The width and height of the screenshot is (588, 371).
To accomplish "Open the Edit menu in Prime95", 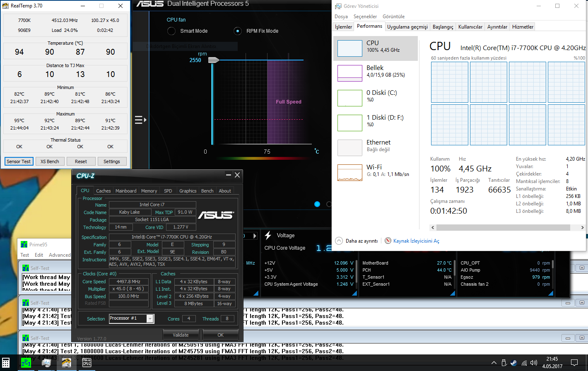I will pyautogui.click(x=39, y=255).
